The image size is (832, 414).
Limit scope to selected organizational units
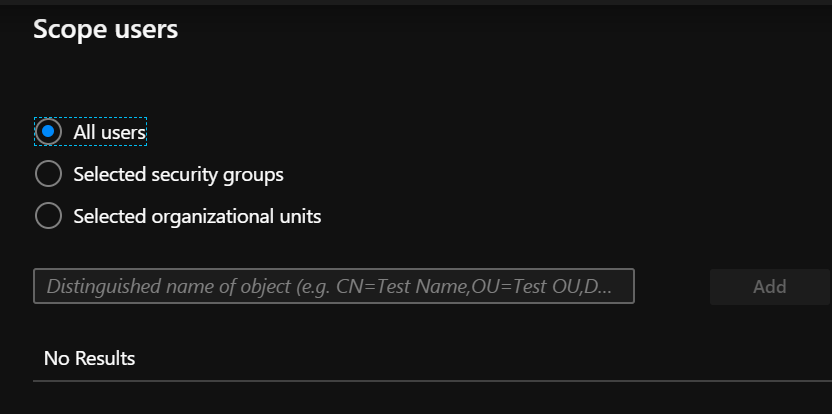click(48, 216)
